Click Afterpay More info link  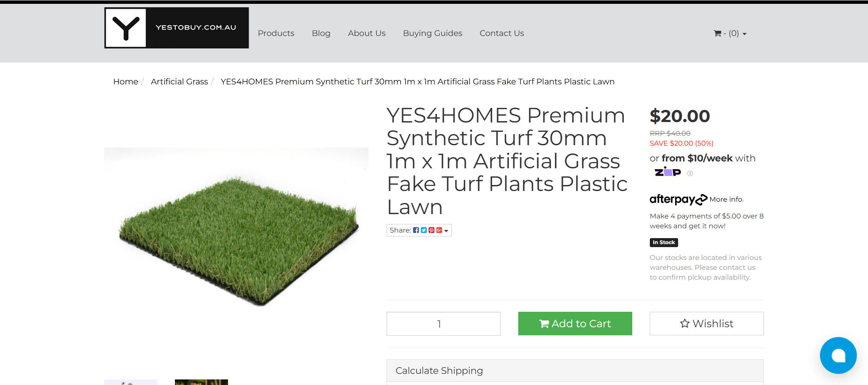pyautogui.click(x=726, y=200)
